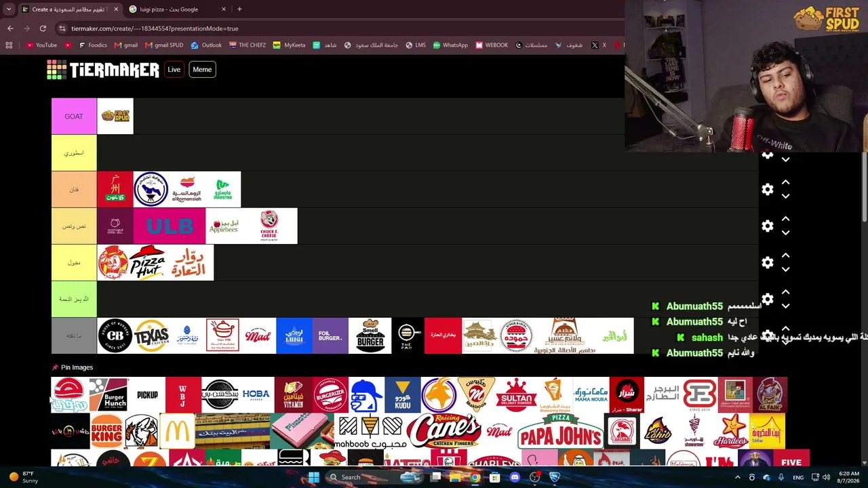Open the gmail SPUD bookmark
Image resolution: width=868 pixels, height=488 pixels.
click(164, 45)
